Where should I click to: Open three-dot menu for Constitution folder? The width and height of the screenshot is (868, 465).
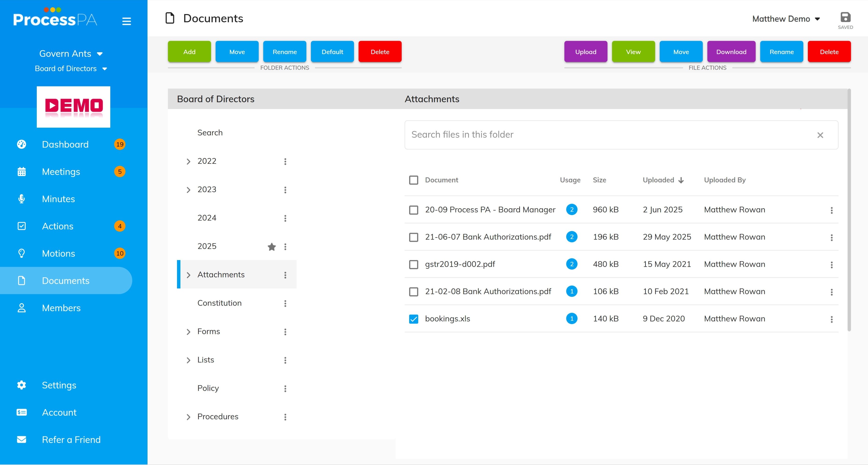tap(285, 304)
